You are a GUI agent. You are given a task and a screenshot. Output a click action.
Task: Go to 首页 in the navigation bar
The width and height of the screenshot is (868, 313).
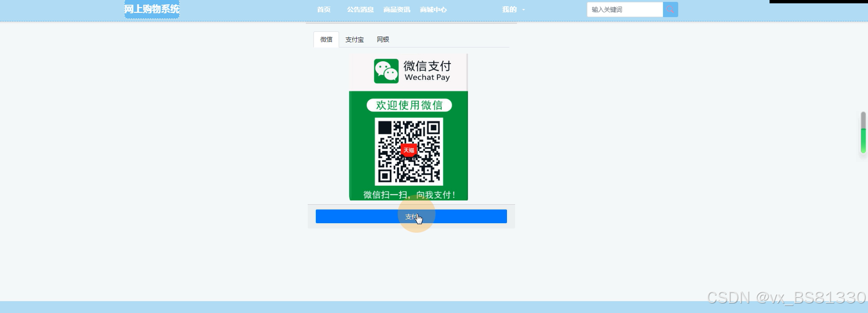tap(324, 9)
